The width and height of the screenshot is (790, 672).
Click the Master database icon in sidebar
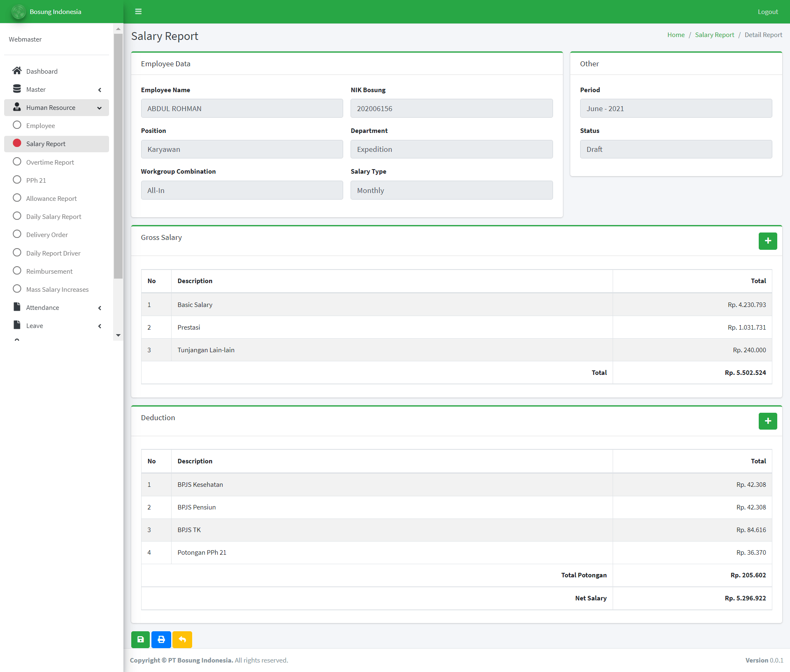(x=17, y=88)
